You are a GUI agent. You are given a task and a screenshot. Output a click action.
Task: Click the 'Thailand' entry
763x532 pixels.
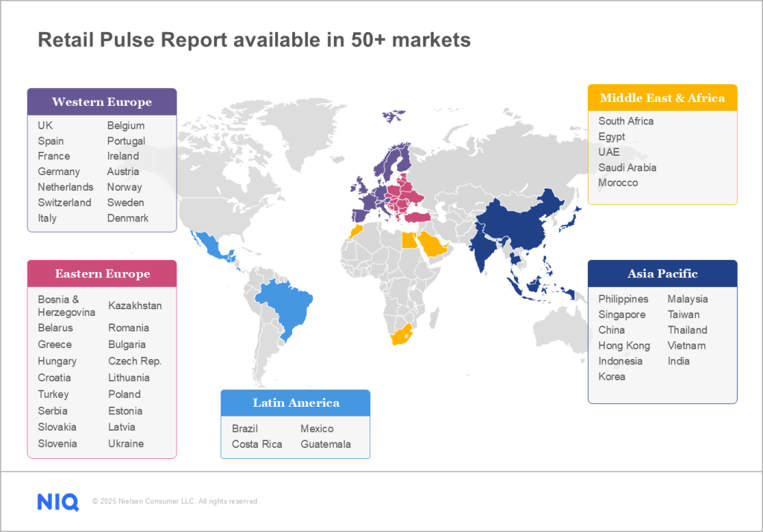point(688,330)
